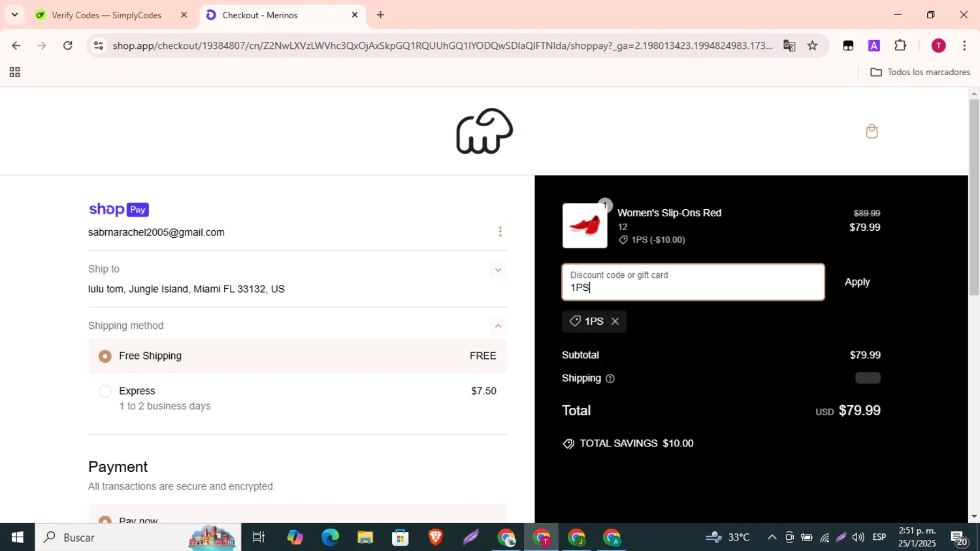Open Shop Pay account options menu

point(500,231)
